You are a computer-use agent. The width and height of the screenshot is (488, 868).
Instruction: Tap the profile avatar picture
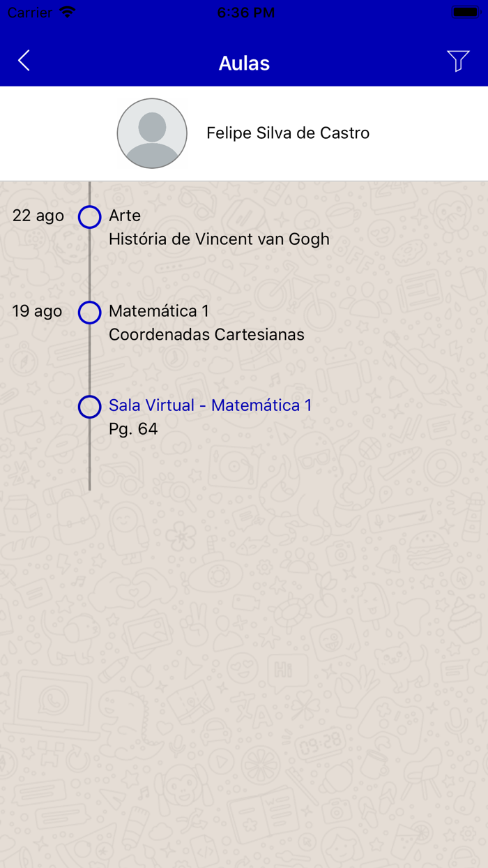click(152, 133)
